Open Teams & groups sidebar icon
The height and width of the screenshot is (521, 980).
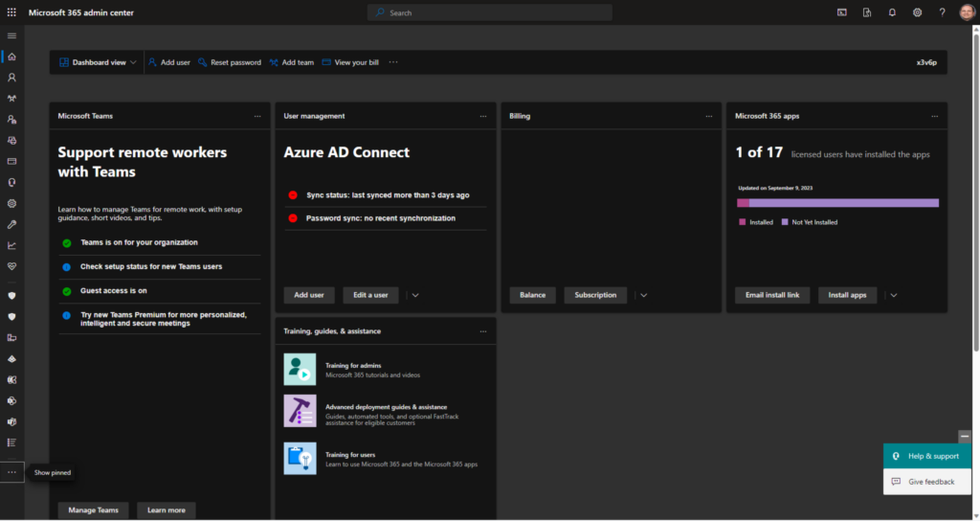pos(11,99)
